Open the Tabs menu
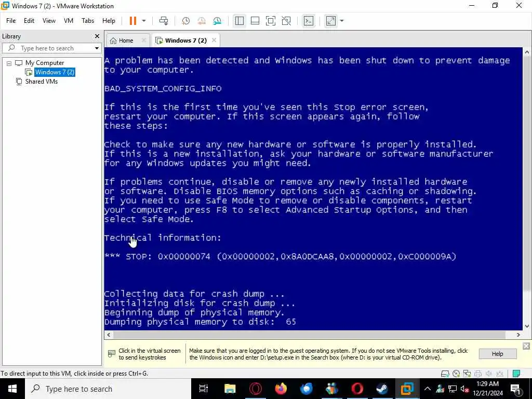Viewport: 532px width, 399px height. tap(87, 21)
